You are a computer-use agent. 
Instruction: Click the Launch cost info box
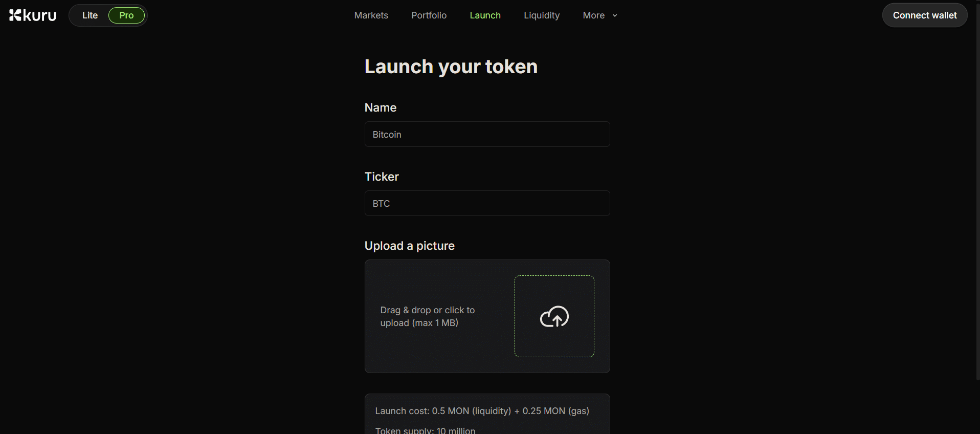(487, 414)
